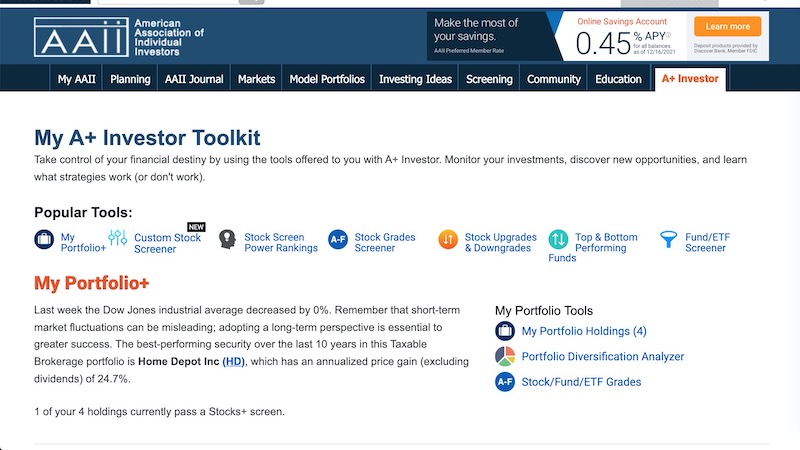Open the My AAII menu
Viewport: 800px width, 450px height.
pyautogui.click(x=77, y=79)
